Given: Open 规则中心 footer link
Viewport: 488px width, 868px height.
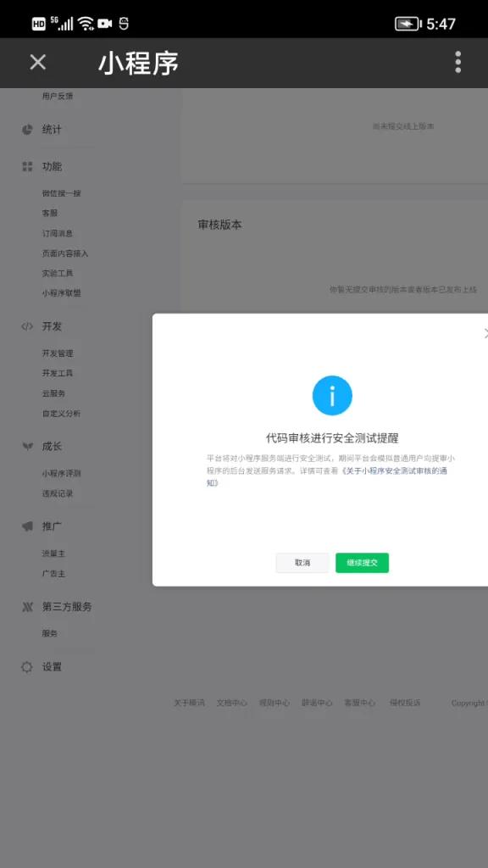Looking at the screenshot, I should (274, 703).
